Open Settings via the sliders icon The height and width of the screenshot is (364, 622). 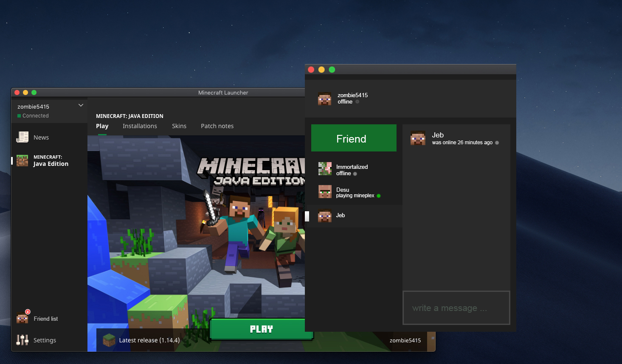click(22, 340)
